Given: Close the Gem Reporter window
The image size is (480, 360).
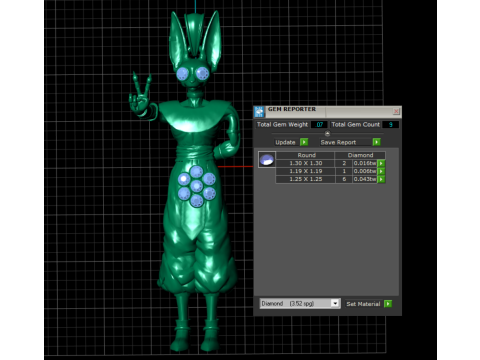Looking at the screenshot, I should click(396, 111).
